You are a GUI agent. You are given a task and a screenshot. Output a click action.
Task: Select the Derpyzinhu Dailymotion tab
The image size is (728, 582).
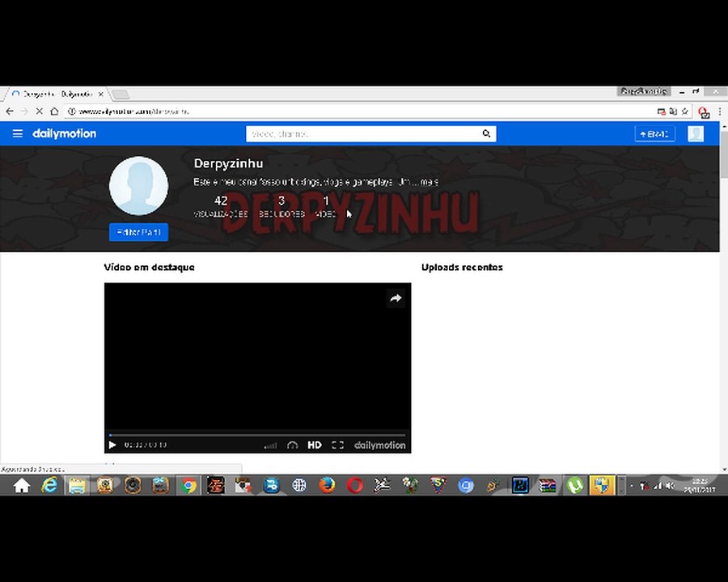click(x=57, y=94)
